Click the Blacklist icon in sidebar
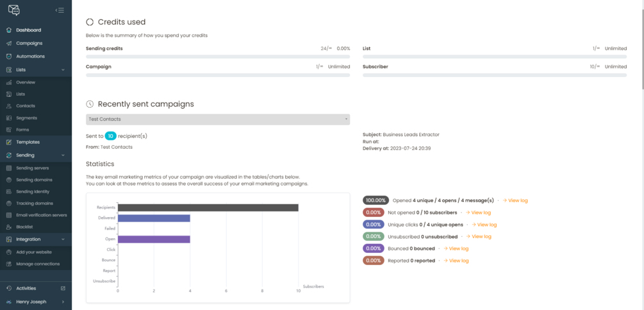 tap(9, 227)
